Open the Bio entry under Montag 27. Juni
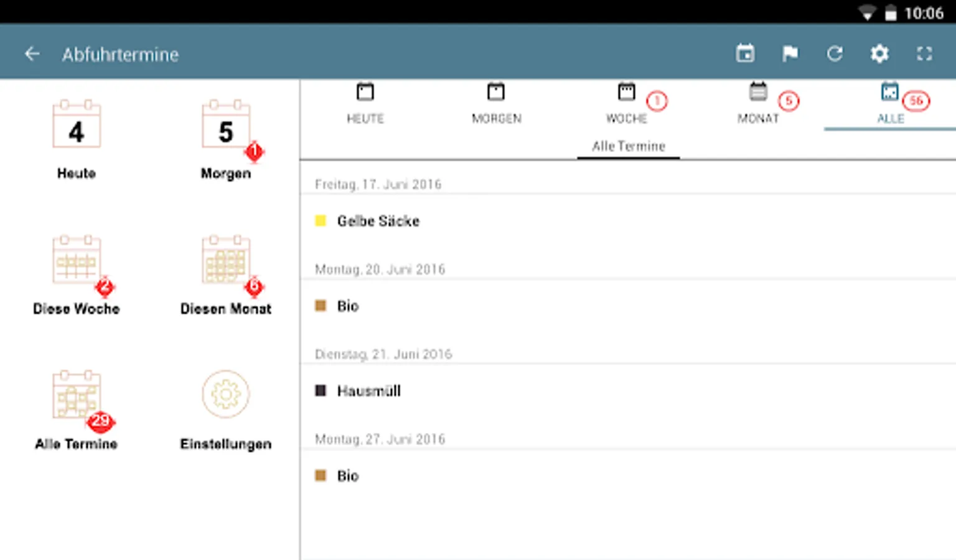Screen dimensions: 956x560 coord(347,475)
